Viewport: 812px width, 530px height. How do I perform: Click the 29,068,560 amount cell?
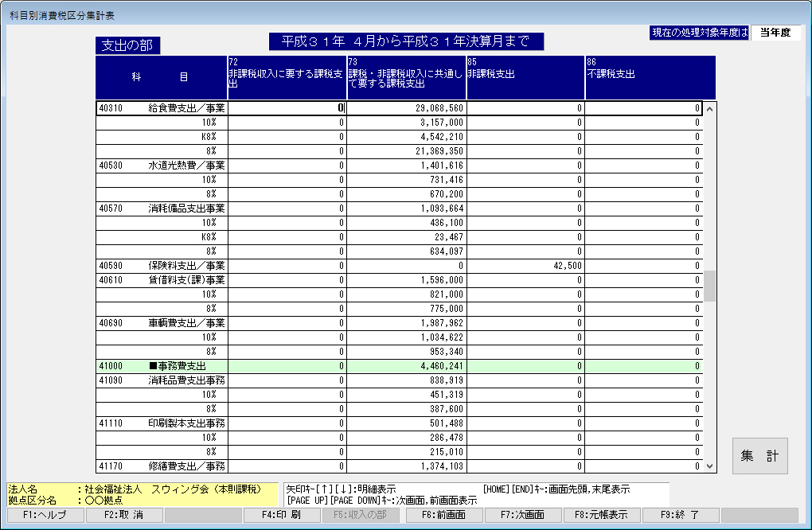click(x=406, y=108)
